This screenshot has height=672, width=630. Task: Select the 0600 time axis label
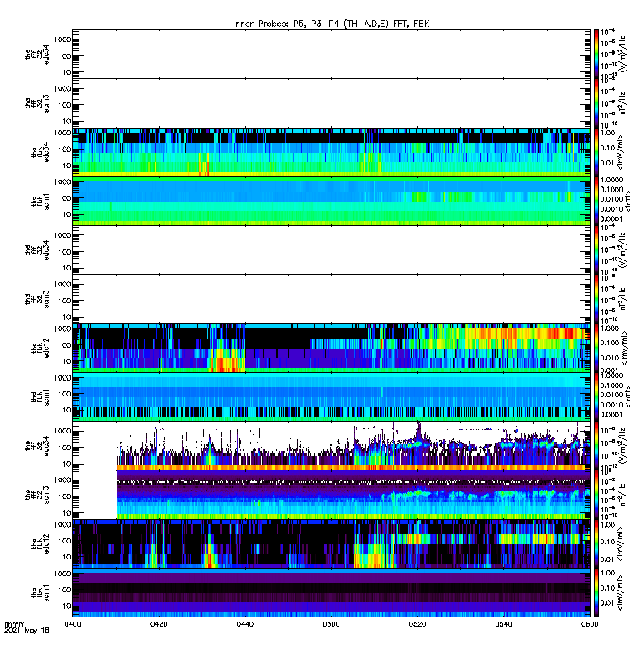click(x=590, y=624)
